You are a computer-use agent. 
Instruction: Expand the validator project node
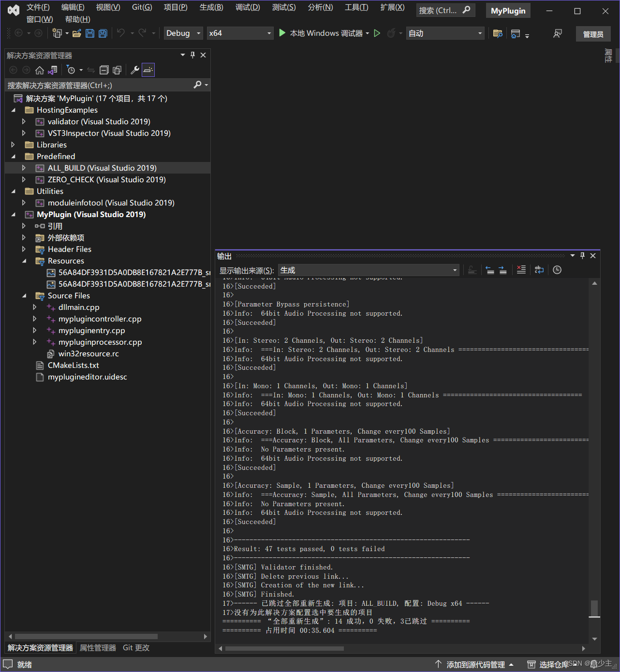pos(24,121)
